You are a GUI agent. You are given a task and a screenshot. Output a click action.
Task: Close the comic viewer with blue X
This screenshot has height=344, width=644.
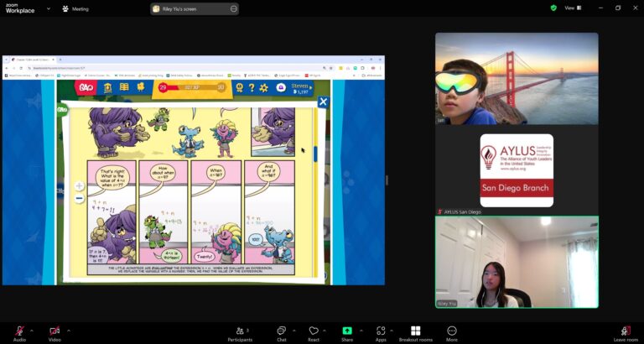[323, 102]
